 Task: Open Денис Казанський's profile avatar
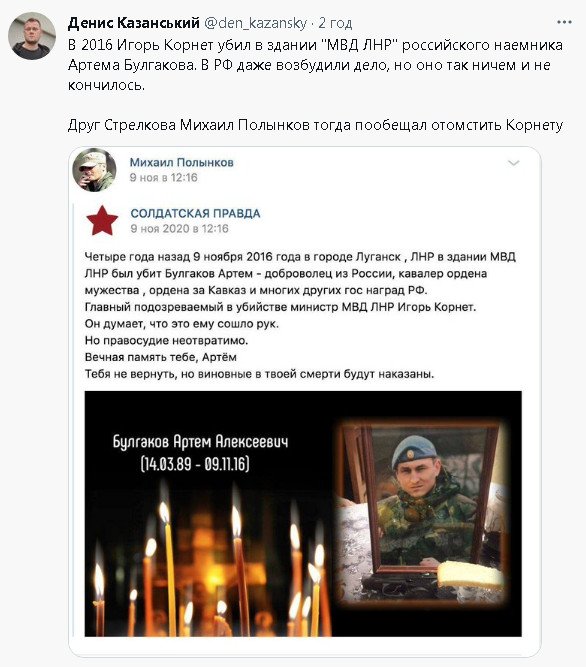pos(32,36)
